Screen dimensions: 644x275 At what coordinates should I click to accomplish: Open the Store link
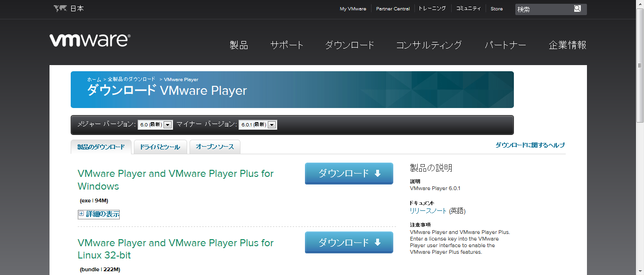[x=496, y=8]
